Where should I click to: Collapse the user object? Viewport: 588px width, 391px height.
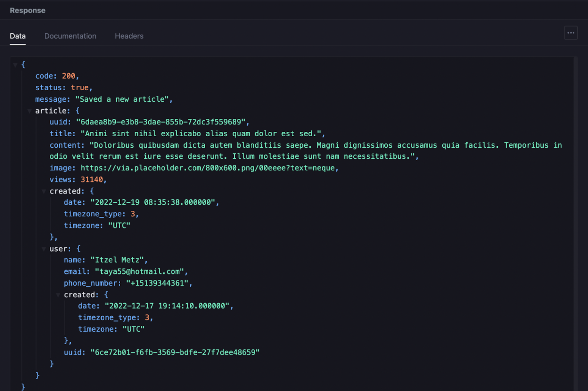pos(44,249)
